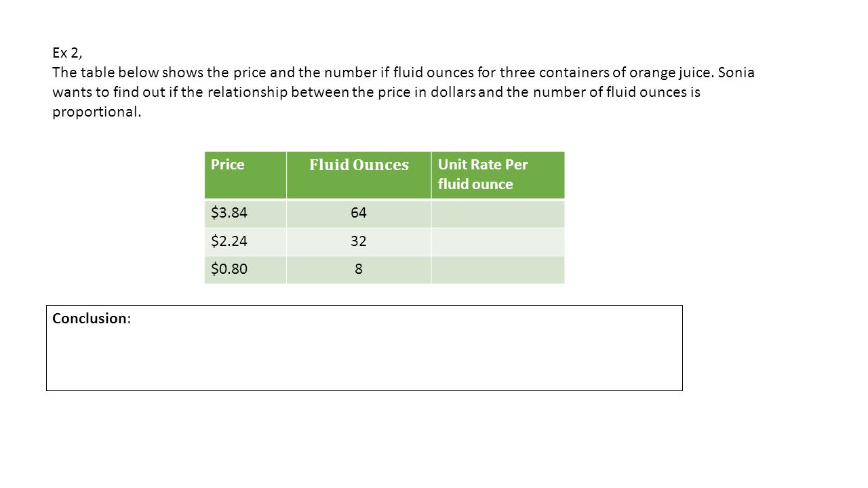Click the 8 fluid ounces cell
The width and height of the screenshot is (868, 488).
(359, 269)
